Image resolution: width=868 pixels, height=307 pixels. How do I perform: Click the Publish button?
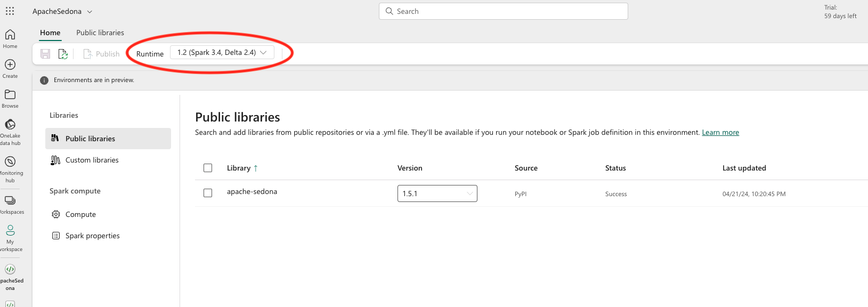[x=101, y=54]
